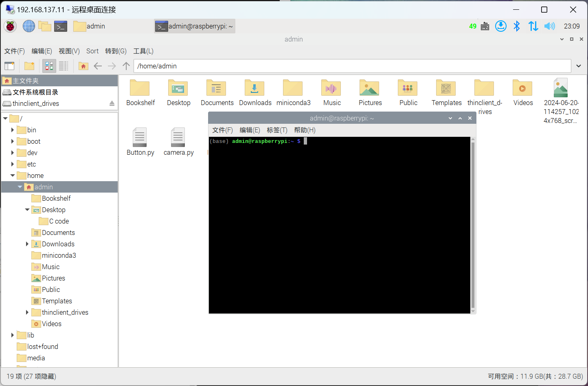Open 帮助(H) menu in terminal window

[305, 130]
